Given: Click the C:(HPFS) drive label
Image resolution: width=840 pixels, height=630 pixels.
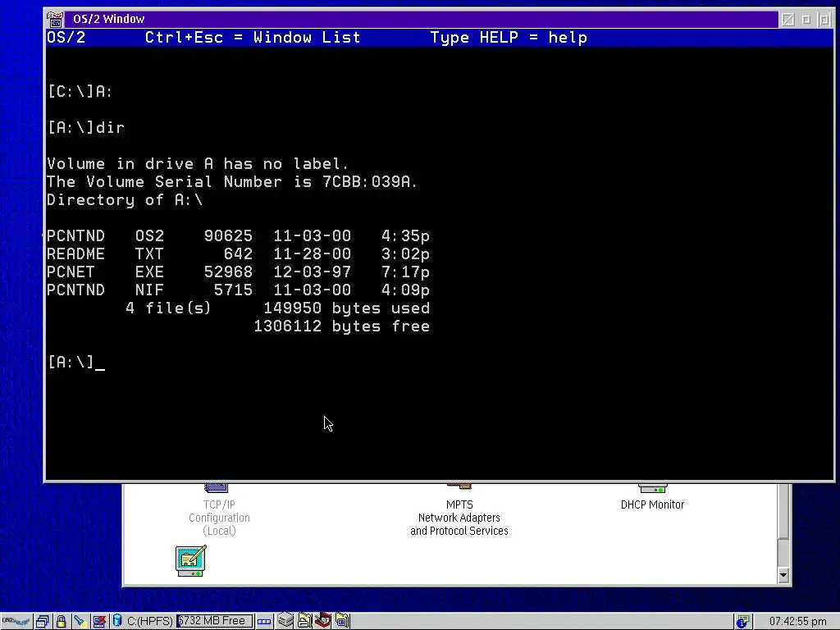Looking at the screenshot, I should point(149,621).
